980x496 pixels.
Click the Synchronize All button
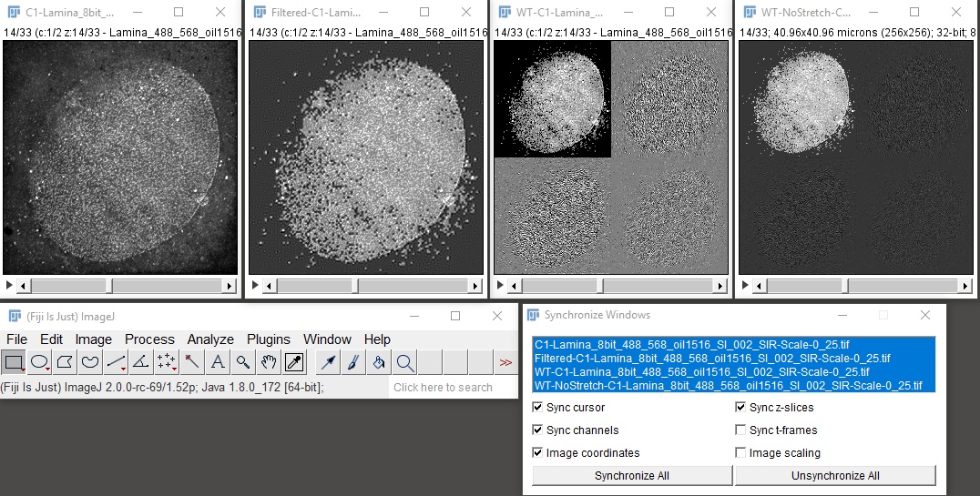coord(632,475)
